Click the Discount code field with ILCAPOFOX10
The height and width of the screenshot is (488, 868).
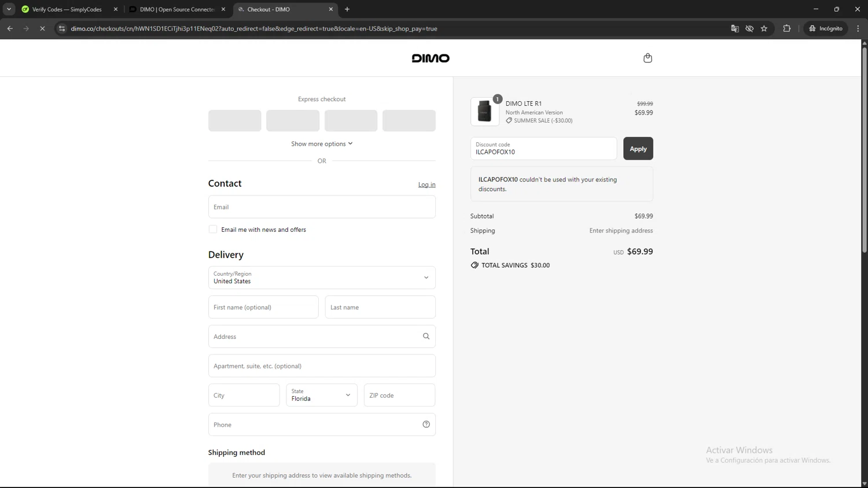(x=543, y=149)
